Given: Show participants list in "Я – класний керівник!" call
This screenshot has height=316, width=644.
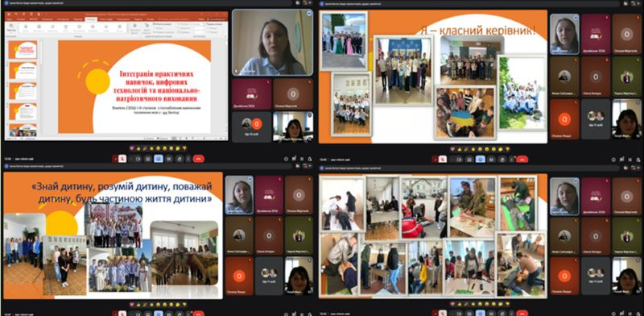Looking at the screenshot, I should 621,160.
